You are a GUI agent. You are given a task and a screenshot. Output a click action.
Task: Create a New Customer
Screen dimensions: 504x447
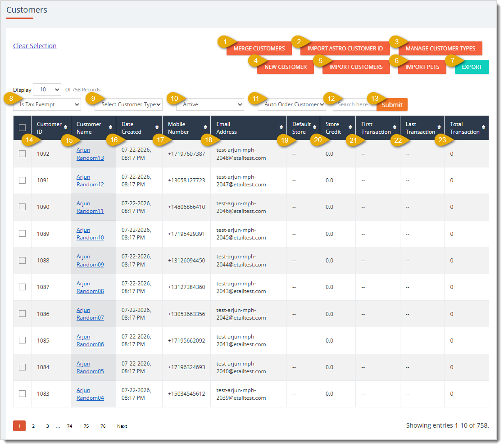click(x=286, y=67)
